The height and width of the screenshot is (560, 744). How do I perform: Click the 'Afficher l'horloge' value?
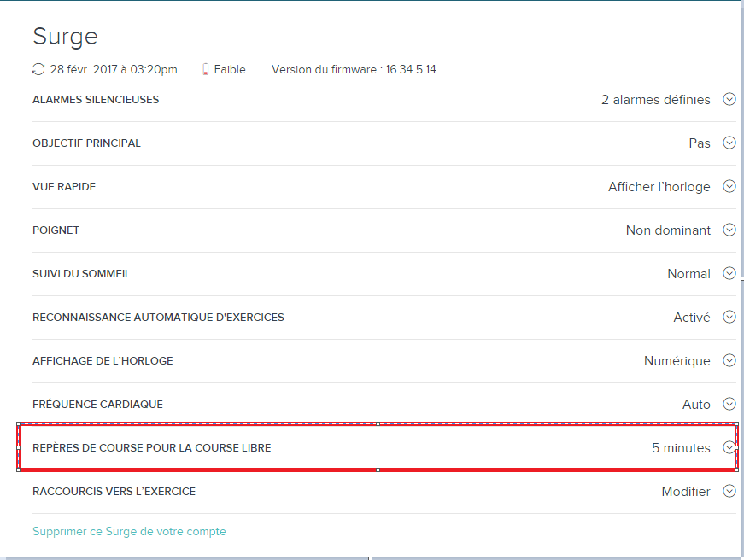[659, 187]
